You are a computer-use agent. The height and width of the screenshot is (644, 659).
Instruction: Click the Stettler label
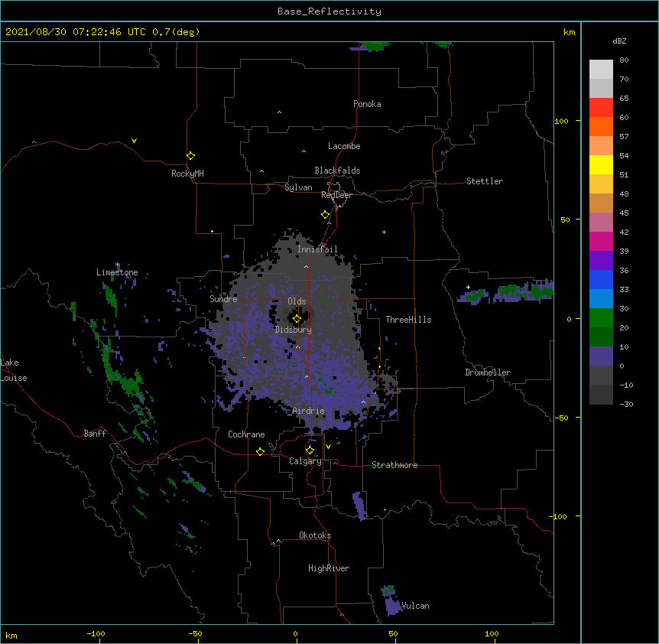485,181
